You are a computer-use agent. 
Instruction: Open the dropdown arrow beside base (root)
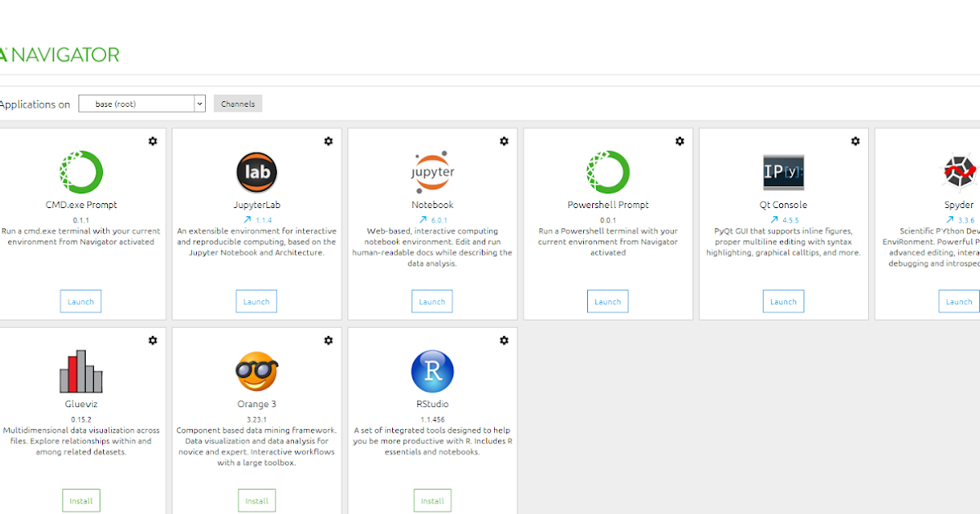(x=199, y=103)
